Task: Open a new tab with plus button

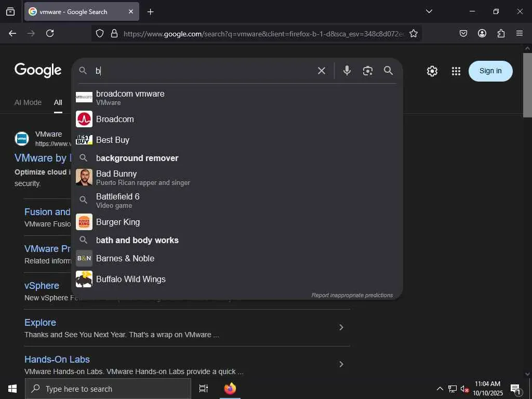Action: [x=150, y=12]
